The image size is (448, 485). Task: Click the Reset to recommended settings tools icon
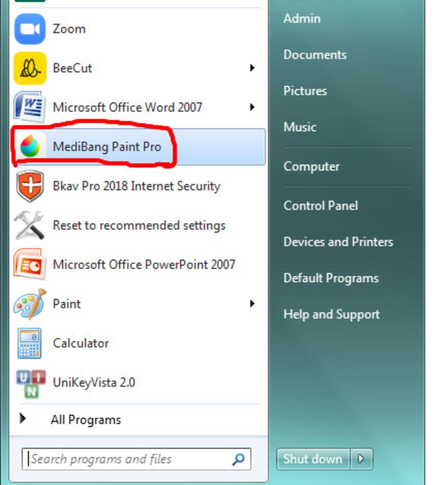click(x=29, y=226)
